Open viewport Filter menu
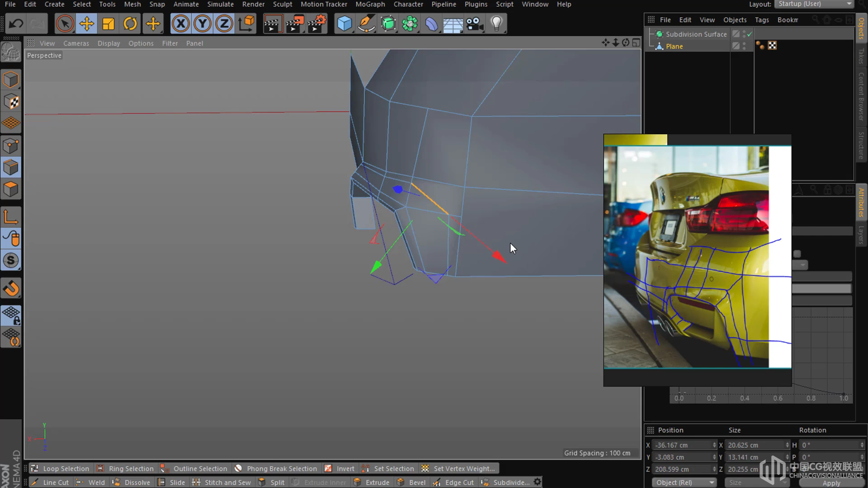Viewport: 868px width, 488px height. (170, 43)
